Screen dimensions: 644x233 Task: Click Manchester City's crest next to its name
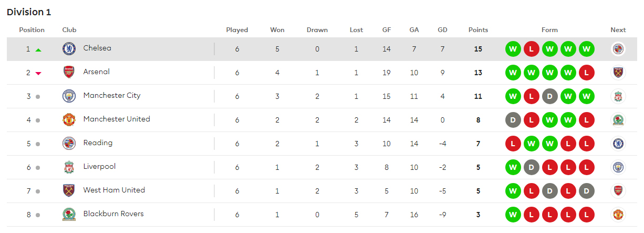tap(69, 96)
